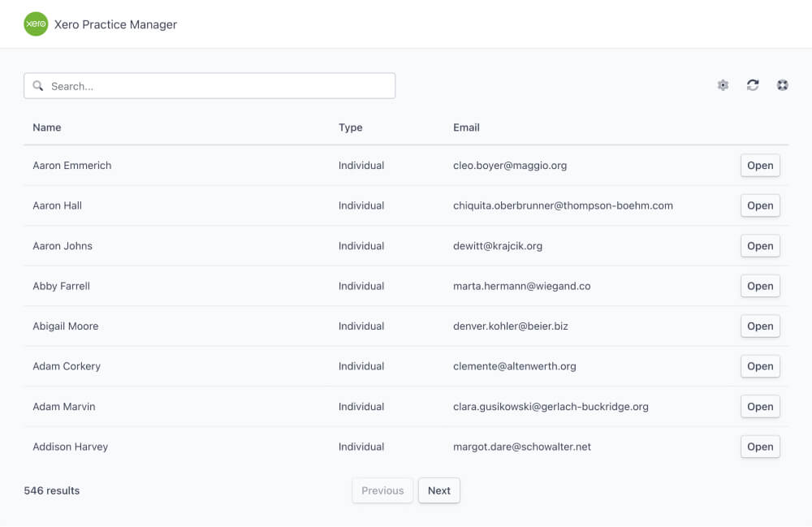Open settings via the gear icon
This screenshot has width=812, height=527.
click(x=723, y=85)
